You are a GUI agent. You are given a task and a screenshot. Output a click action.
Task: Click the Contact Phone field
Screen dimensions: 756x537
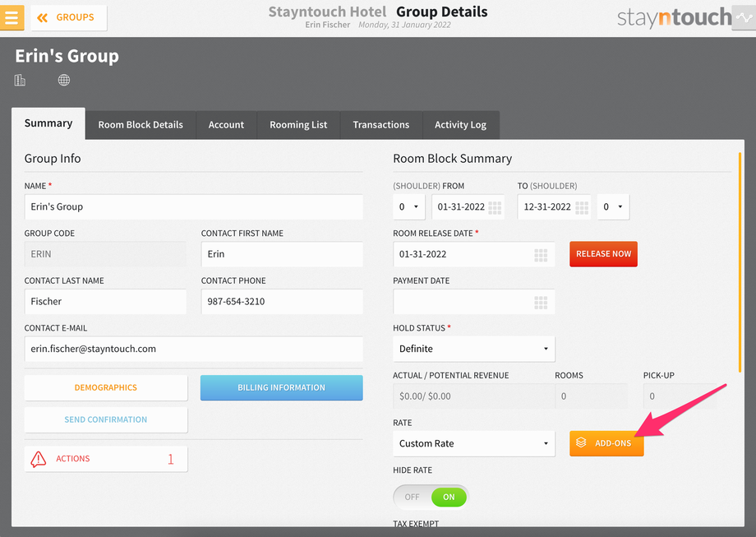[282, 302]
